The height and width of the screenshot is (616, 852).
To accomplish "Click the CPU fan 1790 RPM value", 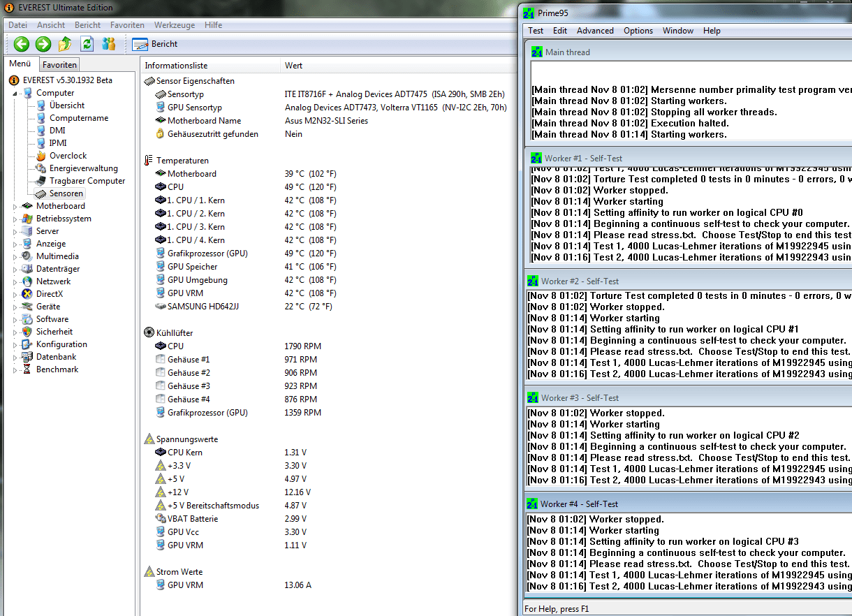I will [x=302, y=346].
